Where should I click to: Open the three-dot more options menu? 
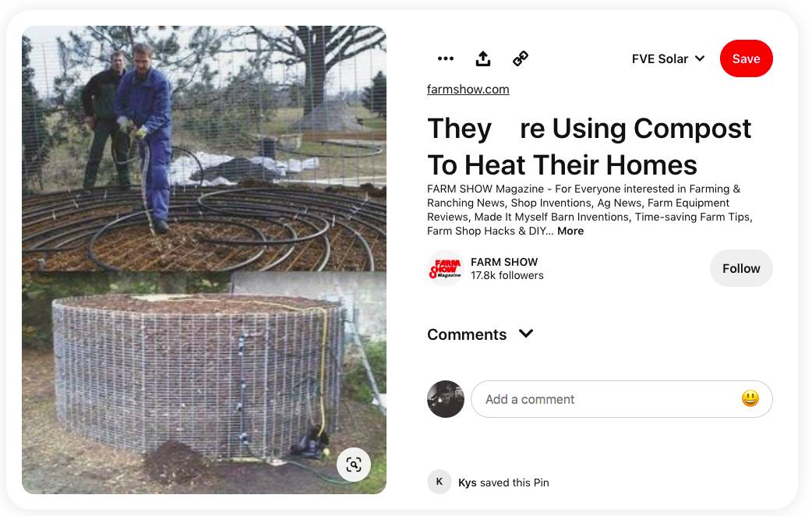[446, 58]
